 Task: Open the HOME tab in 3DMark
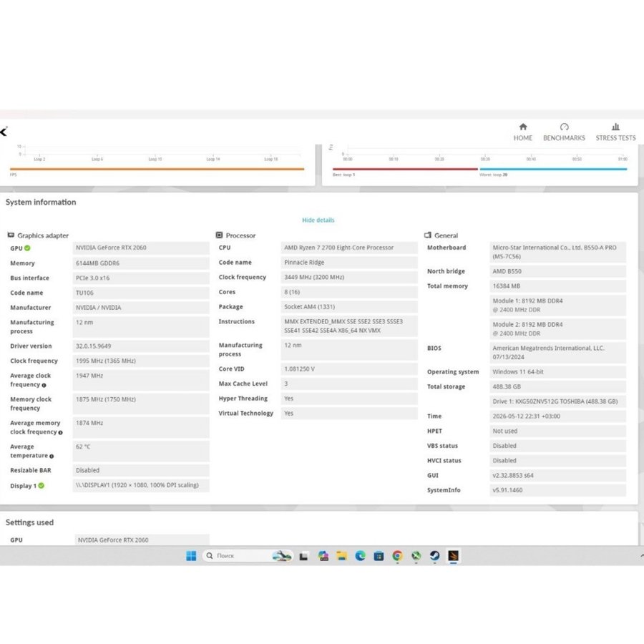pyautogui.click(x=522, y=132)
